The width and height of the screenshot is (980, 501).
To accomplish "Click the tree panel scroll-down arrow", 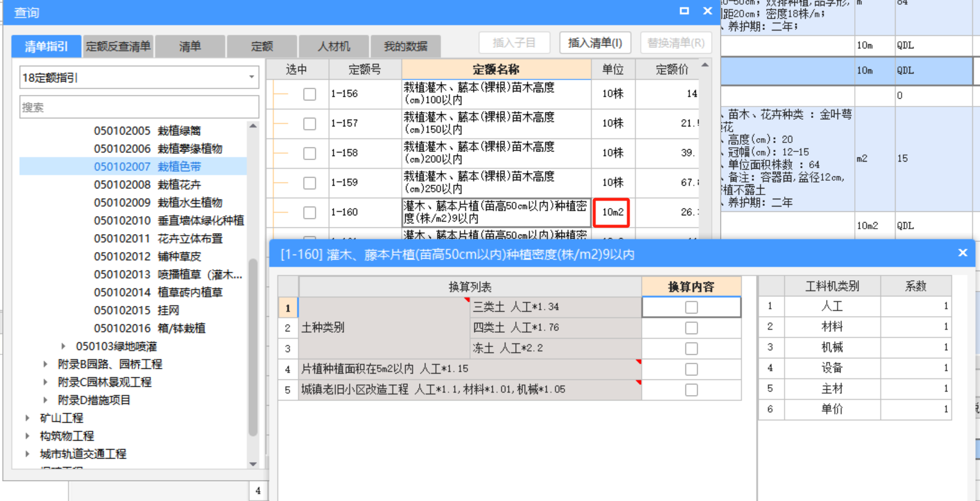I will [x=253, y=464].
